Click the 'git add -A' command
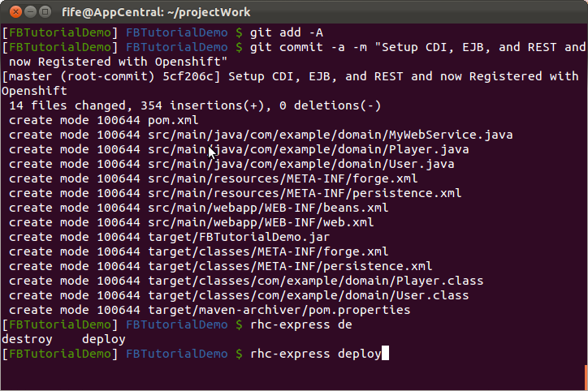588x391 pixels. tap(287, 32)
